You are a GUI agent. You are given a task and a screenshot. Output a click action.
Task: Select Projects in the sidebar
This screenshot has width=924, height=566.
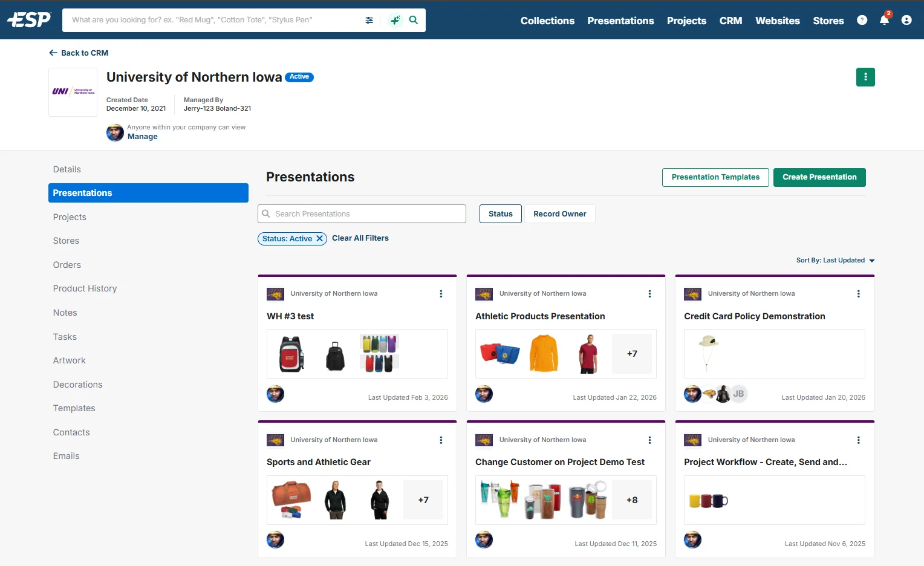[148, 217]
